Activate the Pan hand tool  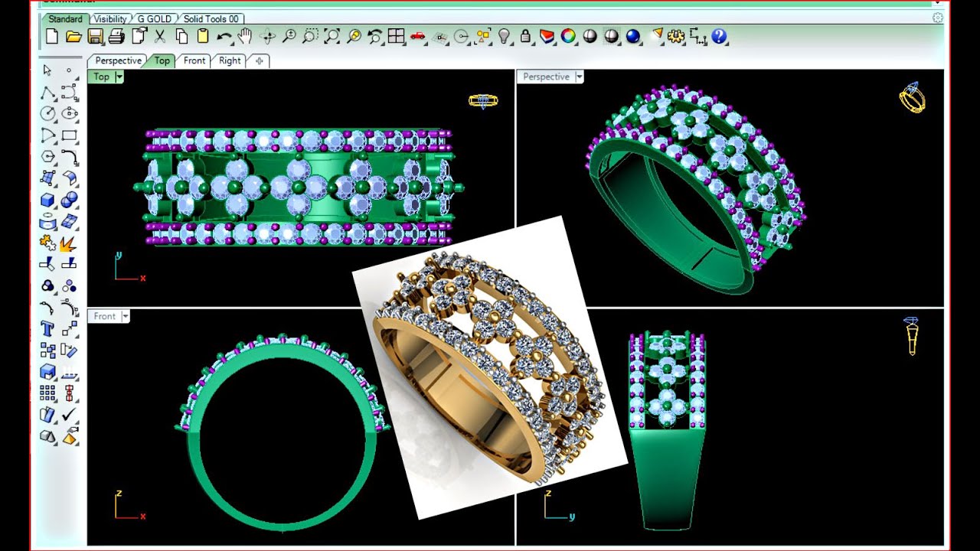pos(245,36)
